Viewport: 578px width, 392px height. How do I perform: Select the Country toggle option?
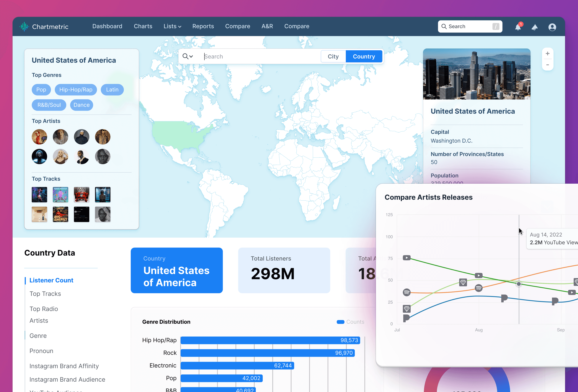[364, 56]
